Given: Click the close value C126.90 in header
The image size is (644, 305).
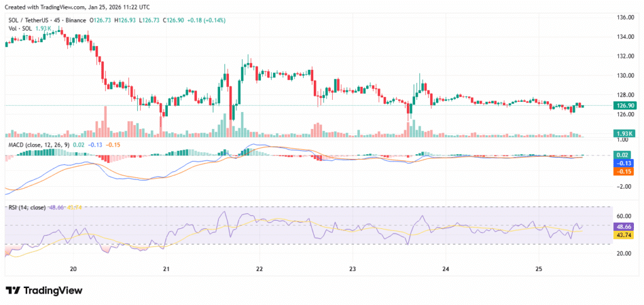Looking at the screenshot, I should coord(174,20).
